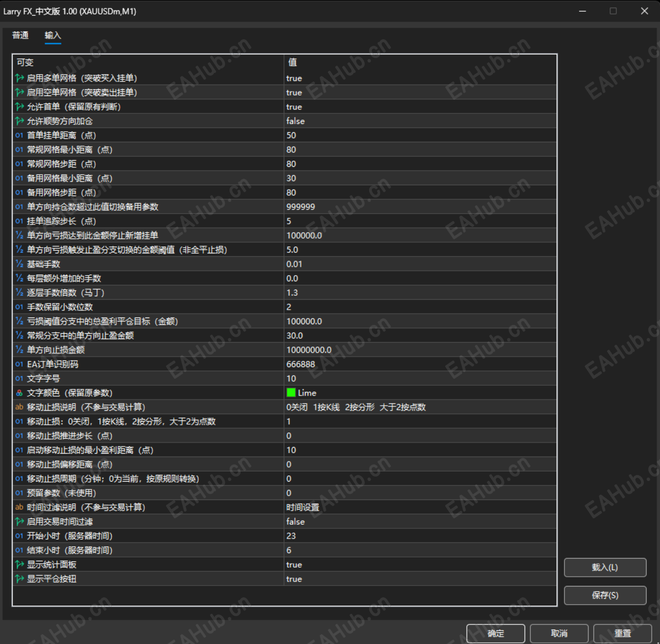Click the integer icon beside 常规网格步距
The image size is (660, 644).
[x=20, y=164]
